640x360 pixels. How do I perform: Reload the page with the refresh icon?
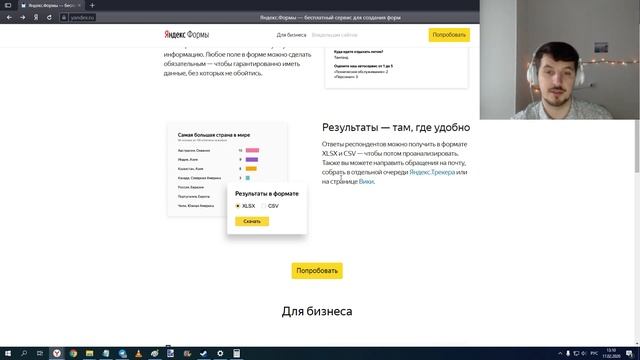coord(49,18)
